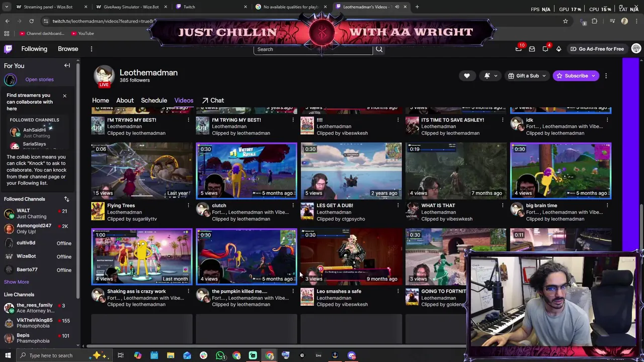Open notifications bubble with 4 badge
Image resolution: width=644 pixels, height=362 pixels.
click(x=545, y=49)
